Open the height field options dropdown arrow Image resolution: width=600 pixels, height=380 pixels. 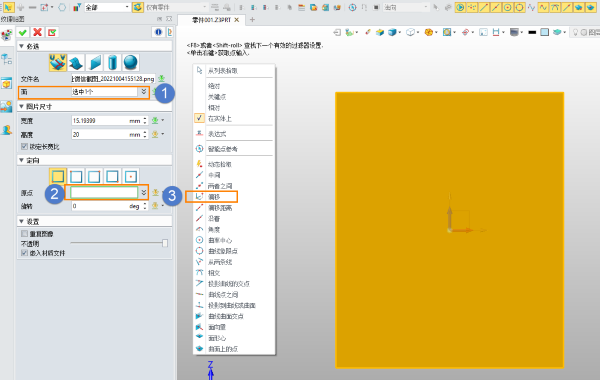click(x=163, y=134)
